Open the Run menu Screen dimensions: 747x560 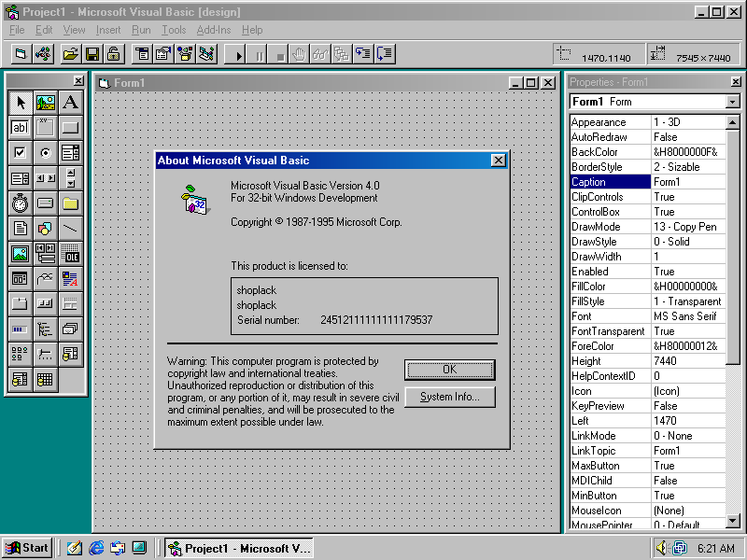(141, 30)
